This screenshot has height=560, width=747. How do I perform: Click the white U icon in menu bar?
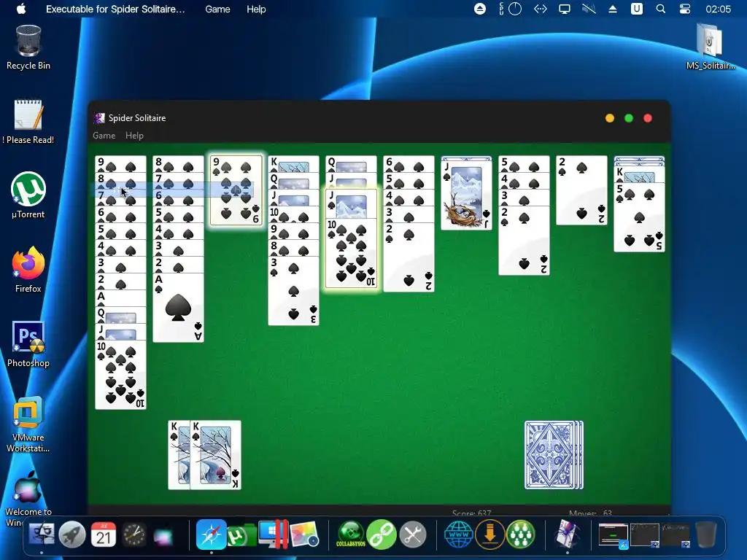[636, 9]
